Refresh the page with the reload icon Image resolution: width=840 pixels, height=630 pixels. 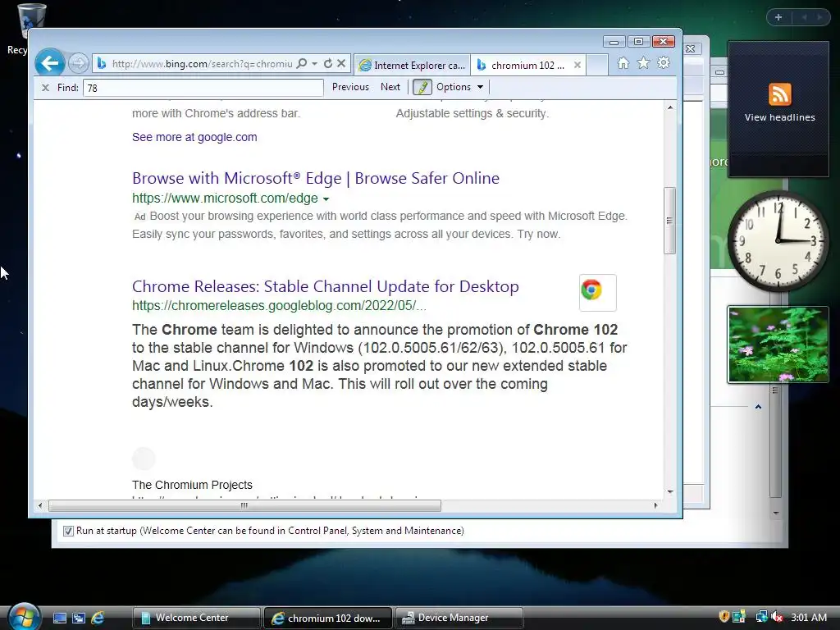click(328, 63)
